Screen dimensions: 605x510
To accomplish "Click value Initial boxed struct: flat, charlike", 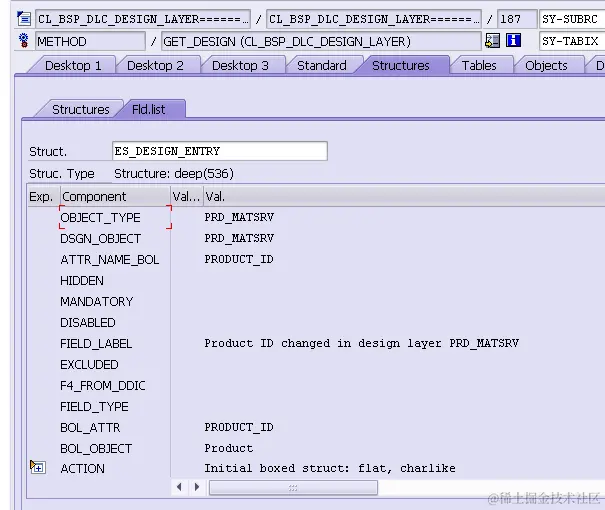I will click(330, 468).
